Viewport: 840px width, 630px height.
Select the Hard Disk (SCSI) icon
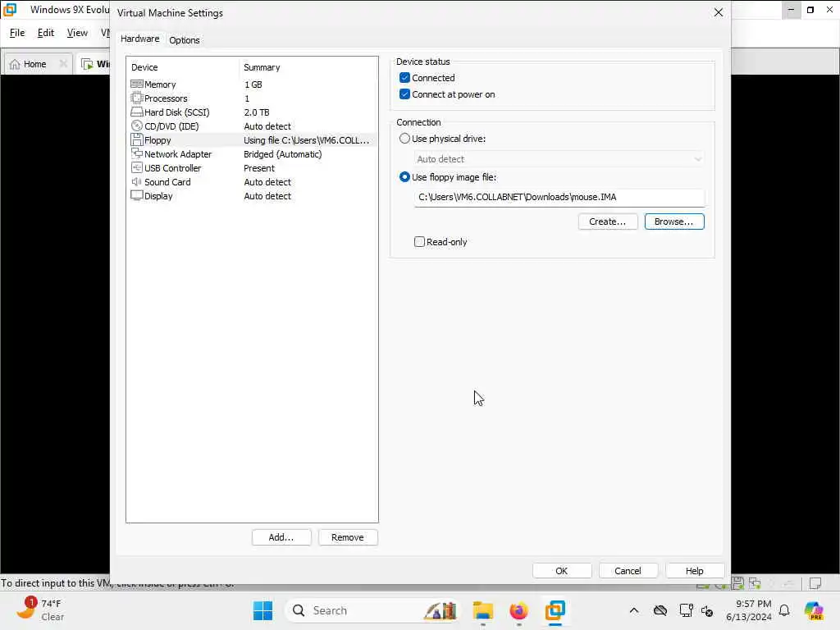point(137,112)
